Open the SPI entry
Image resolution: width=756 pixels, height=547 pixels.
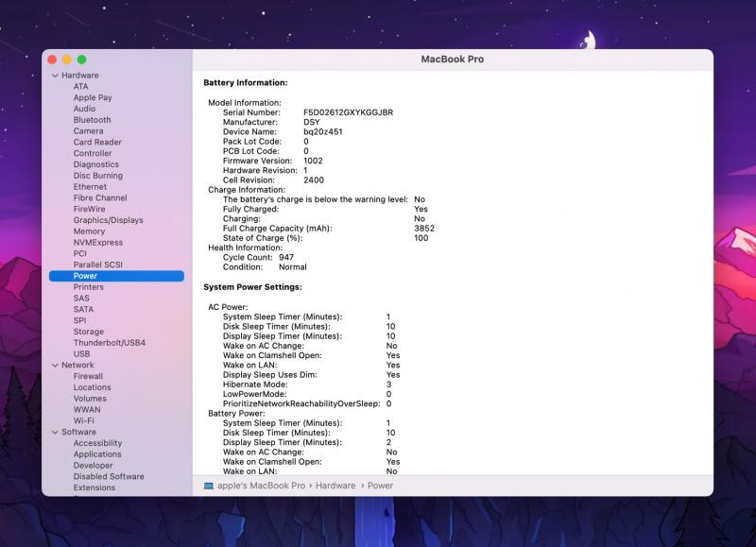pyautogui.click(x=80, y=320)
